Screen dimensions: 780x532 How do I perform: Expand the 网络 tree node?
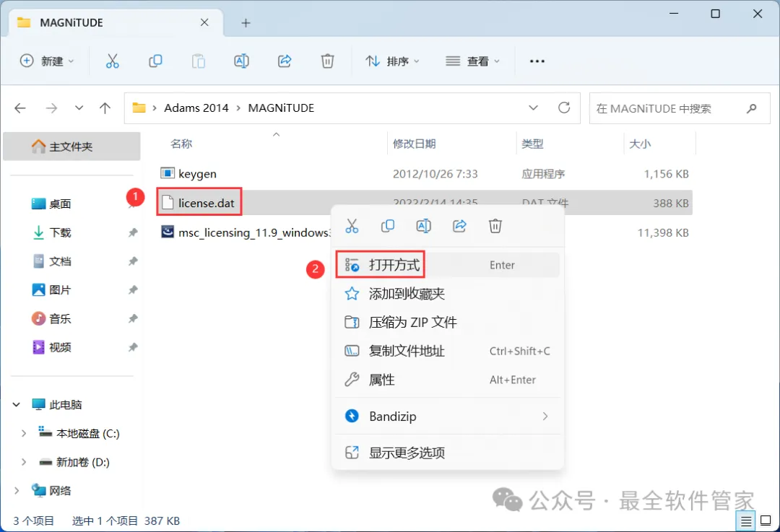click(x=17, y=491)
